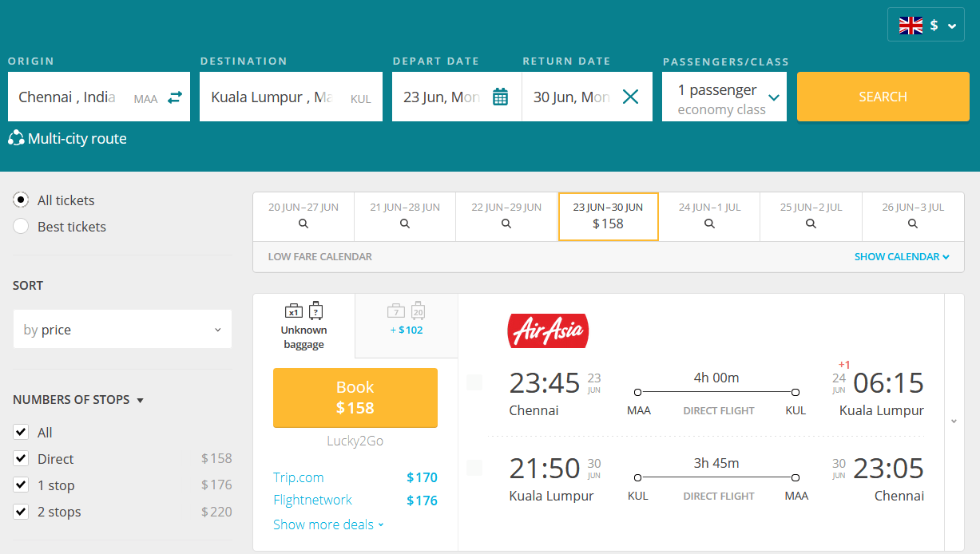The image size is (980, 554).
Task: Clear the return date with X icon
Action: [x=630, y=97]
